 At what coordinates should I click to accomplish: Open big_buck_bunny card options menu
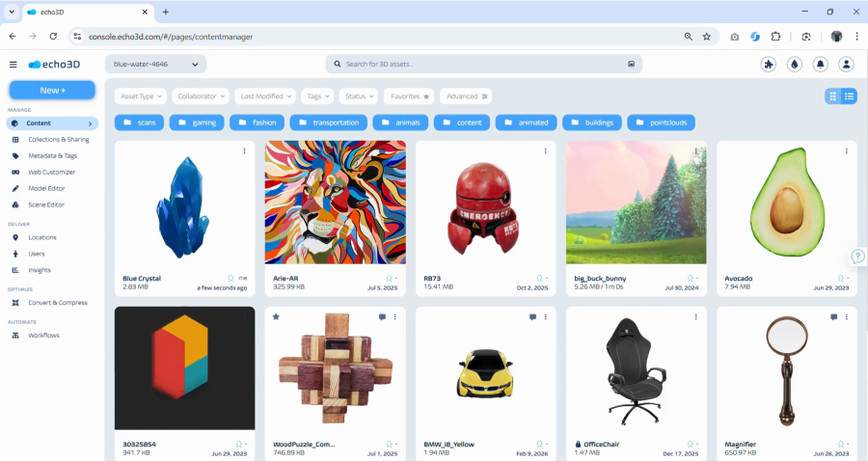click(x=695, y=150)
